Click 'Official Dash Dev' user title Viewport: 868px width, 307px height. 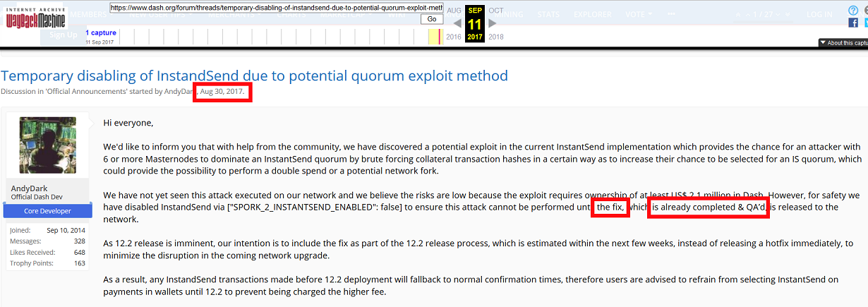click(35, 196)
